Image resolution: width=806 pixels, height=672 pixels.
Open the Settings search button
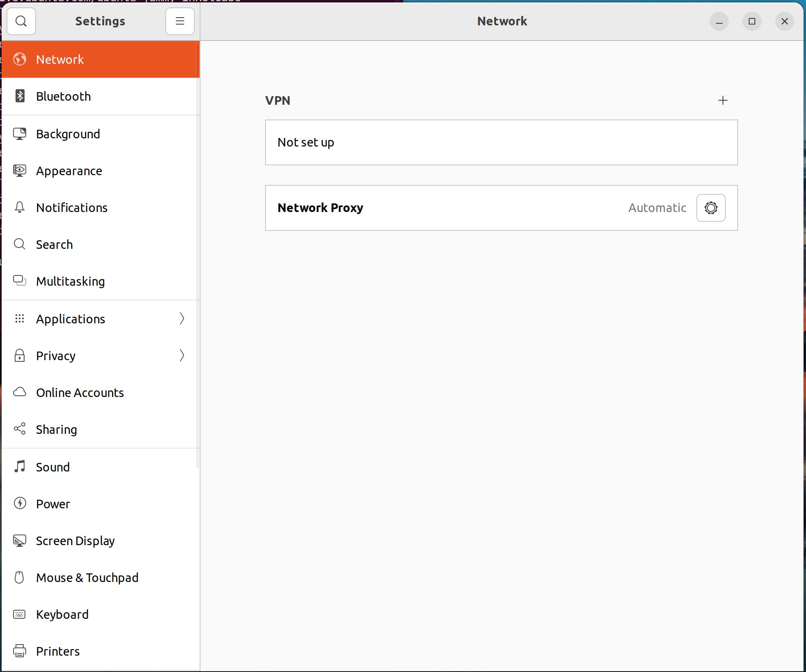click(x=21, y=21)
